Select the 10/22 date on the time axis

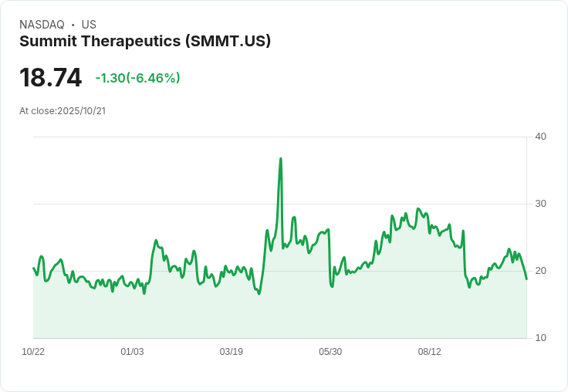(x=33, y=352)
